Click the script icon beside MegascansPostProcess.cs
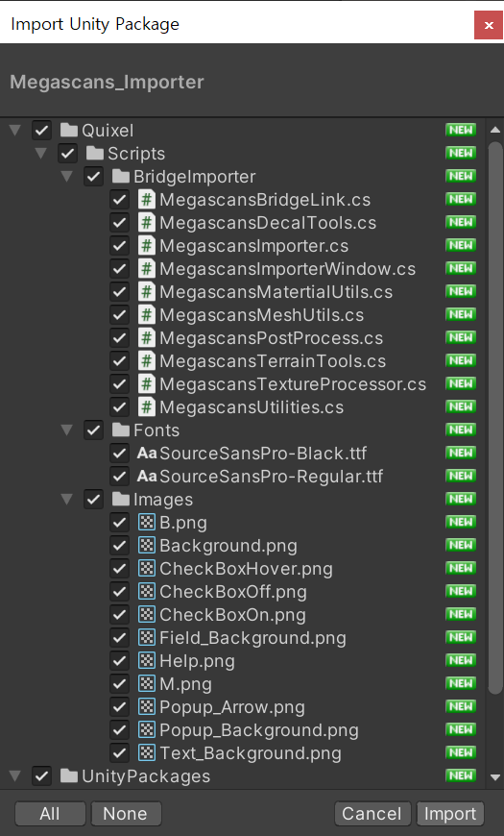The image size is (504, 836). coord(147,338)
